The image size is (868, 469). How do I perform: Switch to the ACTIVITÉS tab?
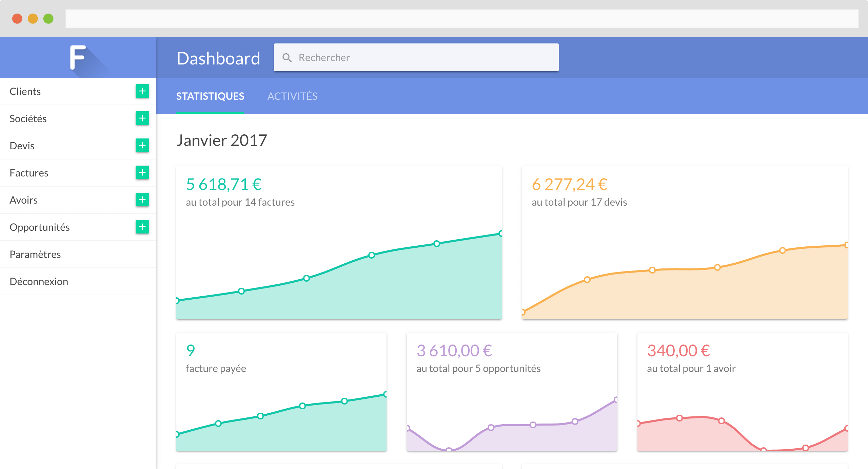pyautogui.click(x=292, y=96)
